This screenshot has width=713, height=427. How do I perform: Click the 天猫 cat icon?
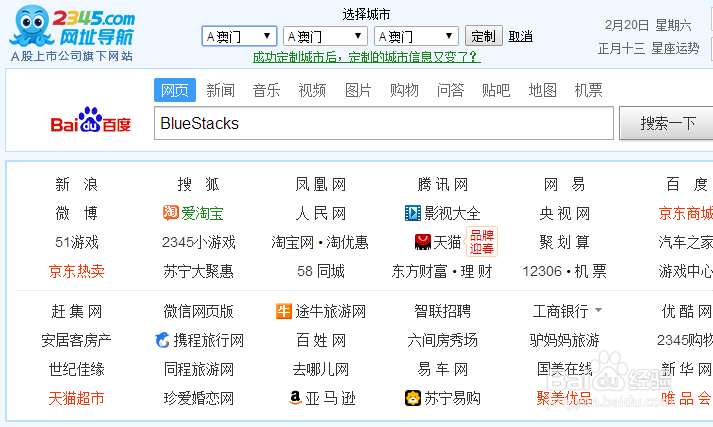point(422,242)
